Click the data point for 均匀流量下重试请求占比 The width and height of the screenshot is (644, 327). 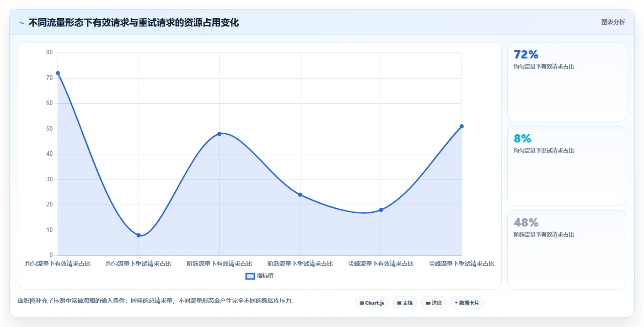tap(139, 235)
